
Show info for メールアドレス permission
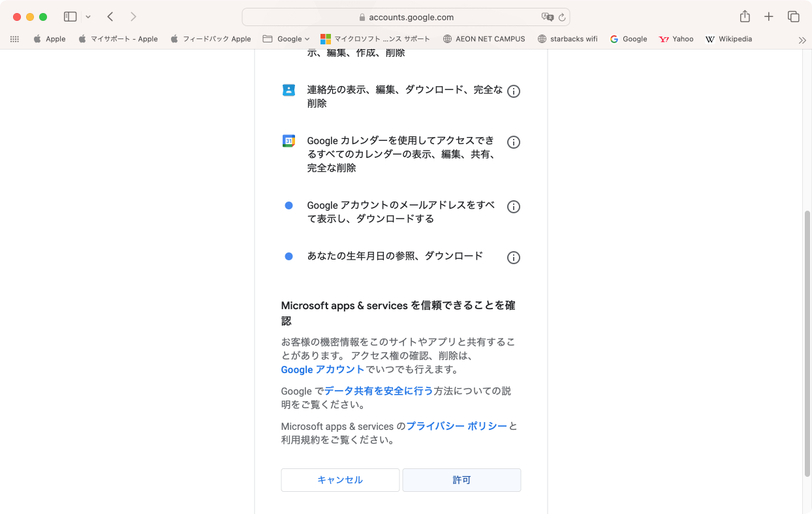514,207
